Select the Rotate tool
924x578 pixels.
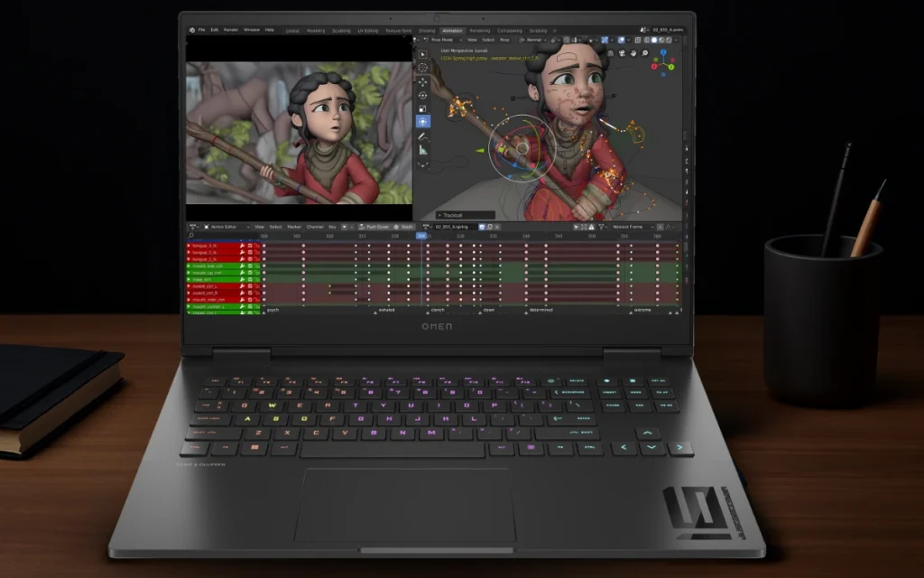click(x=422, y=96)
